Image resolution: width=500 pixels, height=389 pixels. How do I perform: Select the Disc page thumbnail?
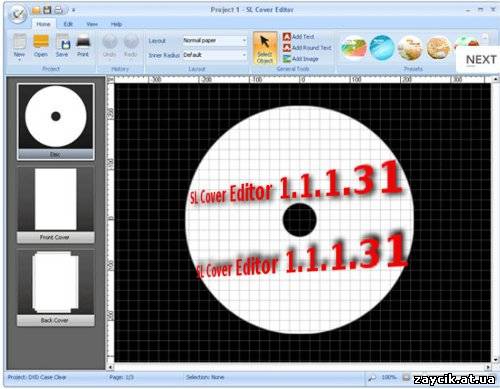pos(56,122)
